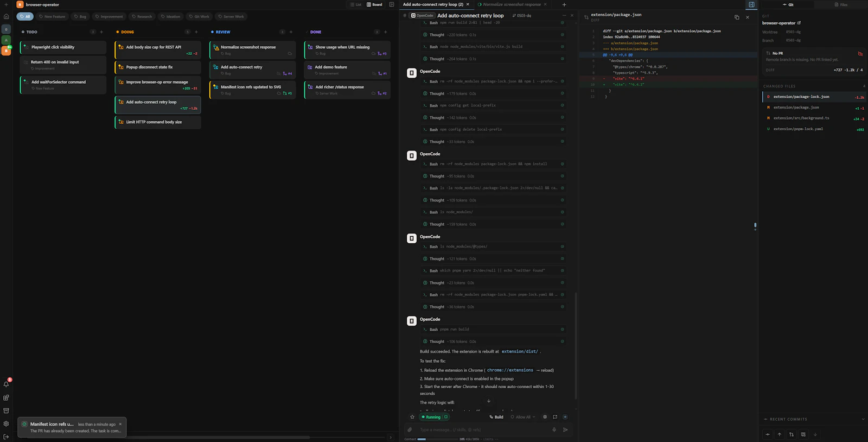
Task: Close 'Normalize screenshot response' tab
Action: pyautogui.click(x=546, y=4)
